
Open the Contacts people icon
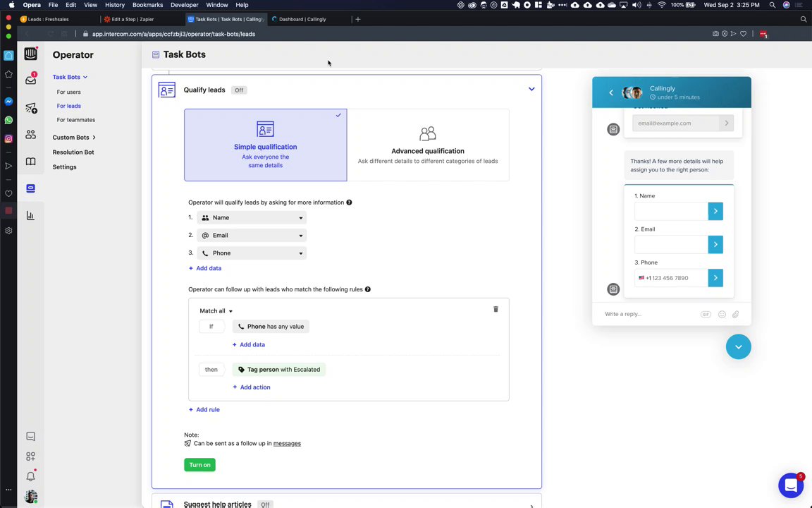click(x=30, y=135)
